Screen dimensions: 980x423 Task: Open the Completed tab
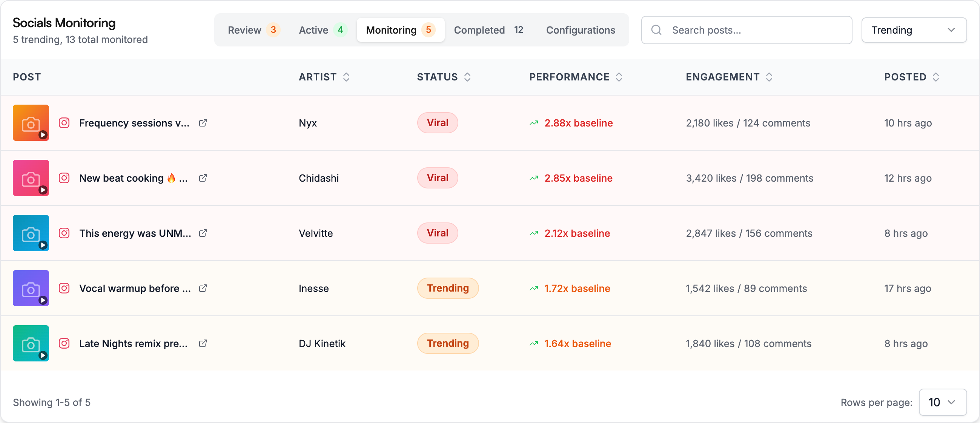pos(488,30)
